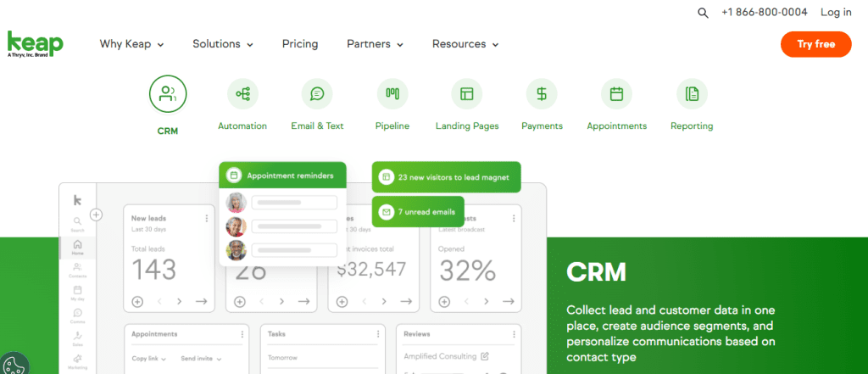This screenshot has width=868, height=374.
Task: Click the $32,547 invoices total value
Action: point(371,270)
